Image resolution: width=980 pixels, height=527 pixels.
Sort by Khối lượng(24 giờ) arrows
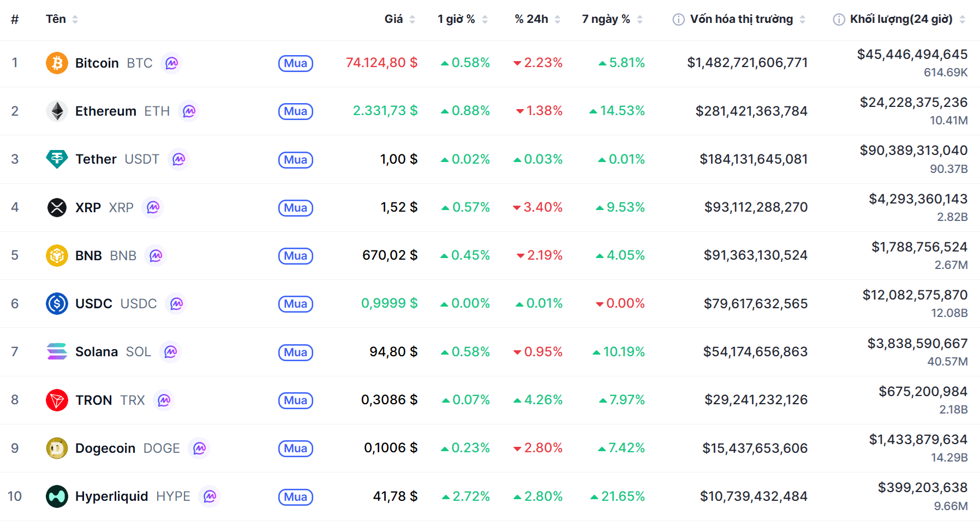click(962, 20)
